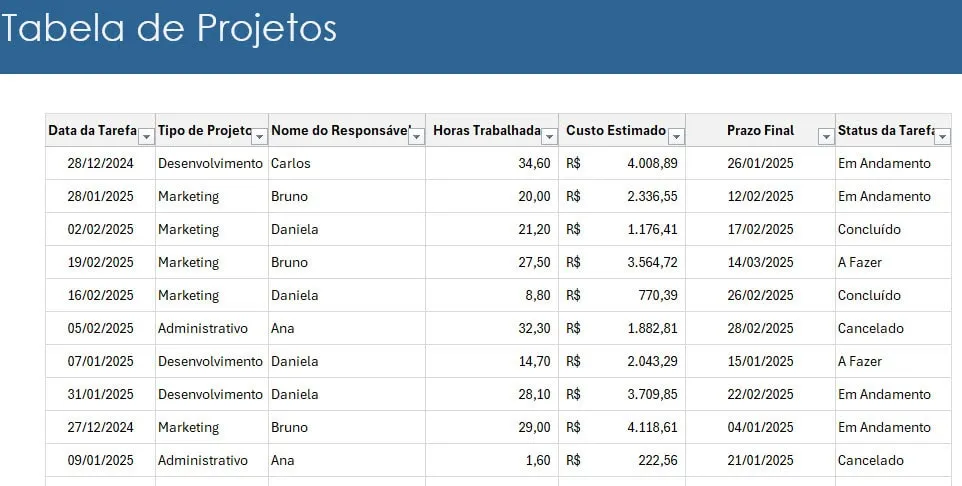The image size is (962, 486).
Task: Select the Custo Estimado header cell
Action: 622,130
